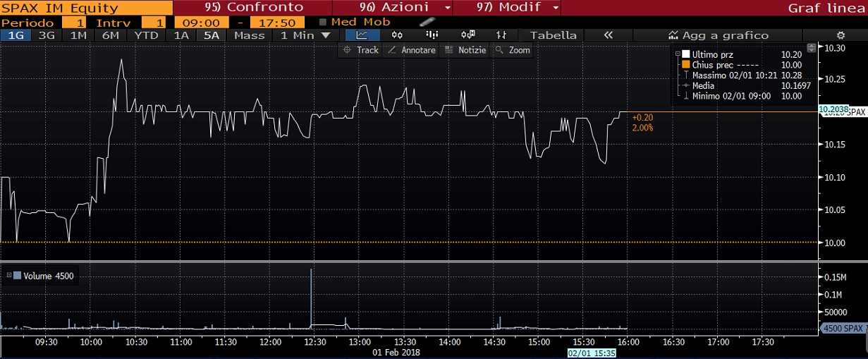
Task: Click the 12:30 time axis label
Action: [314, 341]
